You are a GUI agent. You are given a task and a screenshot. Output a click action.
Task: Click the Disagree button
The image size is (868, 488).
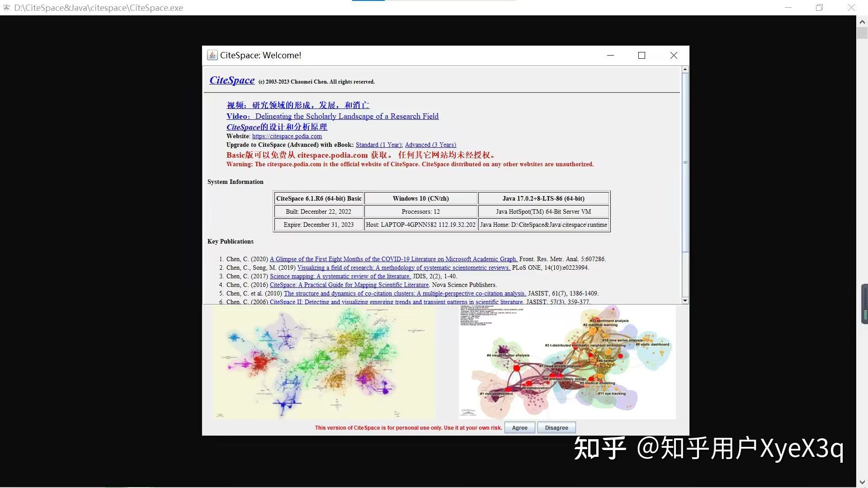[556, 427]
